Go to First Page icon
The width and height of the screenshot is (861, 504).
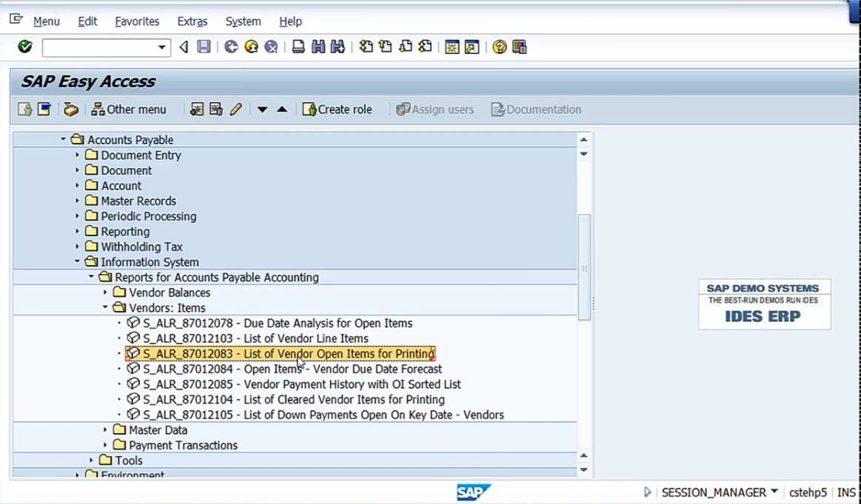[x=366, y=47]
